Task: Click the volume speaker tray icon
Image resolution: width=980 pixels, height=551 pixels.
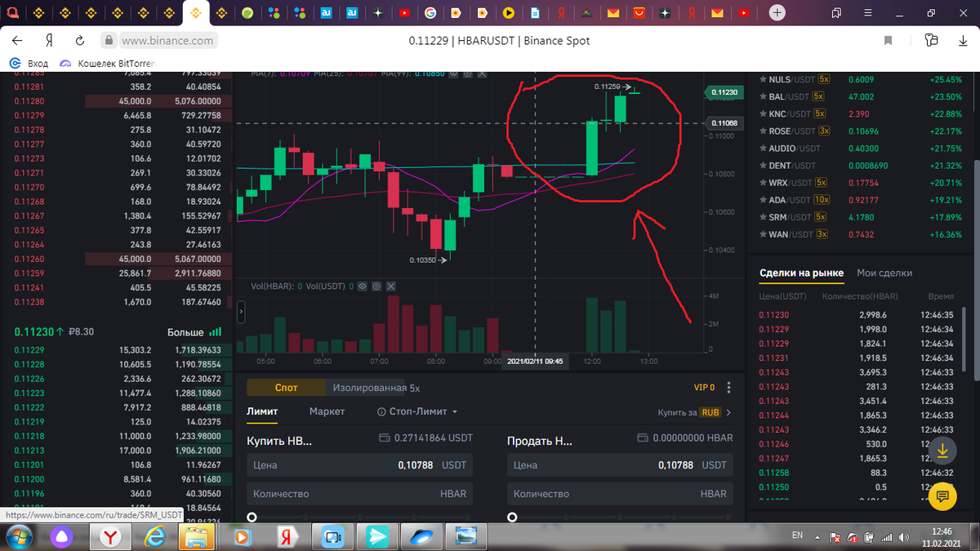Action: [x=904, y=537]
